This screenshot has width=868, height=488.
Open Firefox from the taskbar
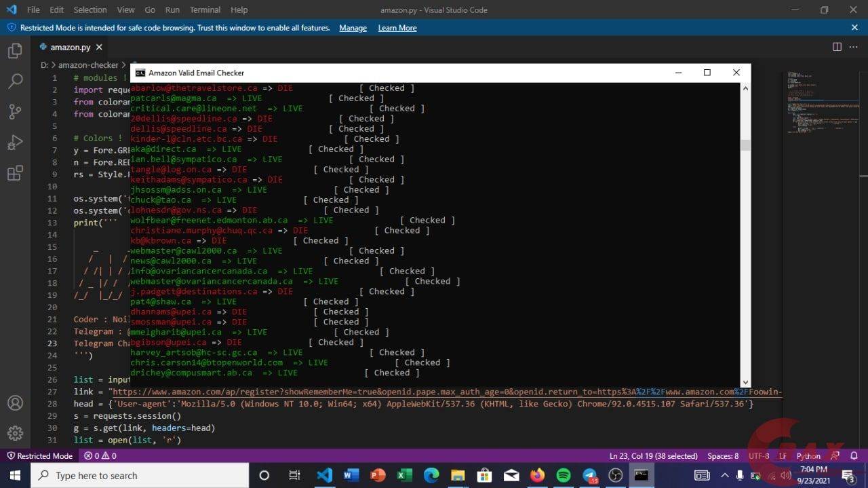(537, 475)
